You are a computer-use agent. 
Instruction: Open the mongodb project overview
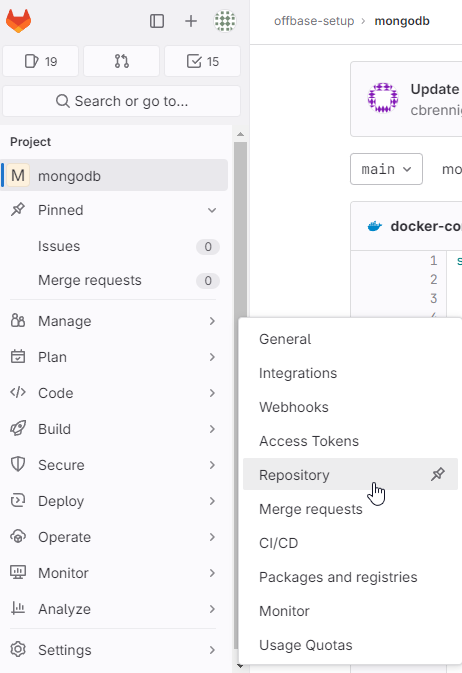pos(114,176)
